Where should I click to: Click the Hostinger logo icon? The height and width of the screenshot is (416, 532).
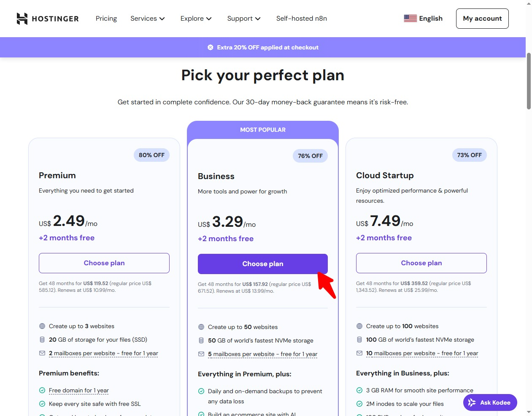click(x=22, y=19)
